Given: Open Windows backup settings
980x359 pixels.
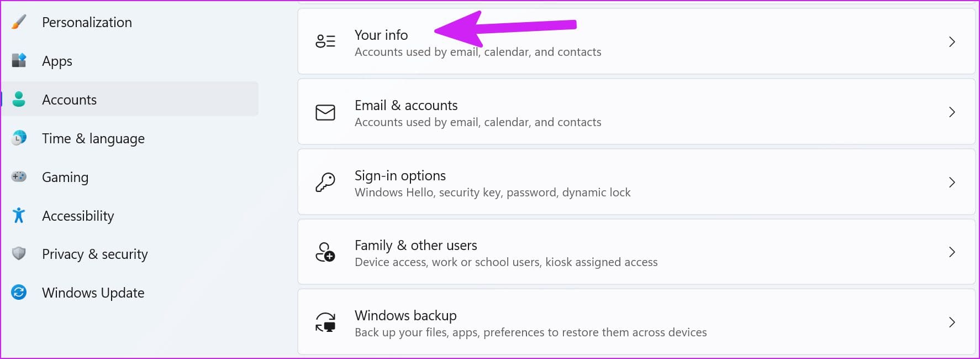Looking at the screenshot, I should pos(636,322).
